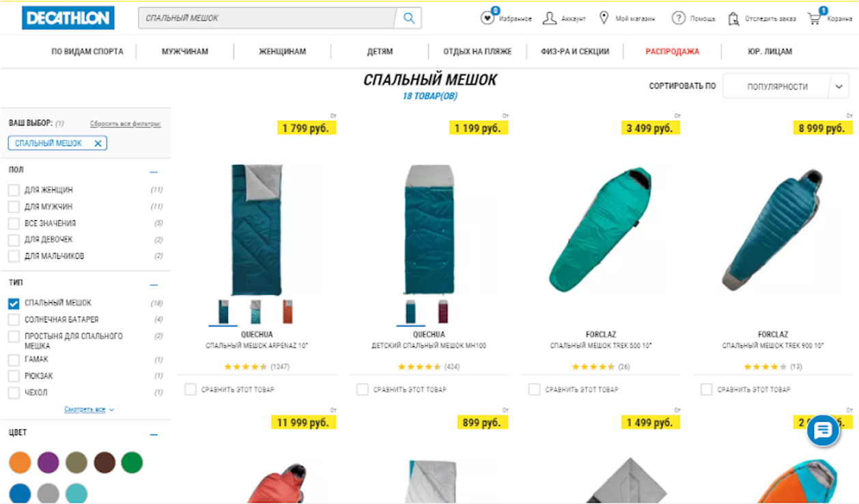The image size is (859, 504).
Task: Remove the Спальный мешок filter tag
Action: pos(98,143)
